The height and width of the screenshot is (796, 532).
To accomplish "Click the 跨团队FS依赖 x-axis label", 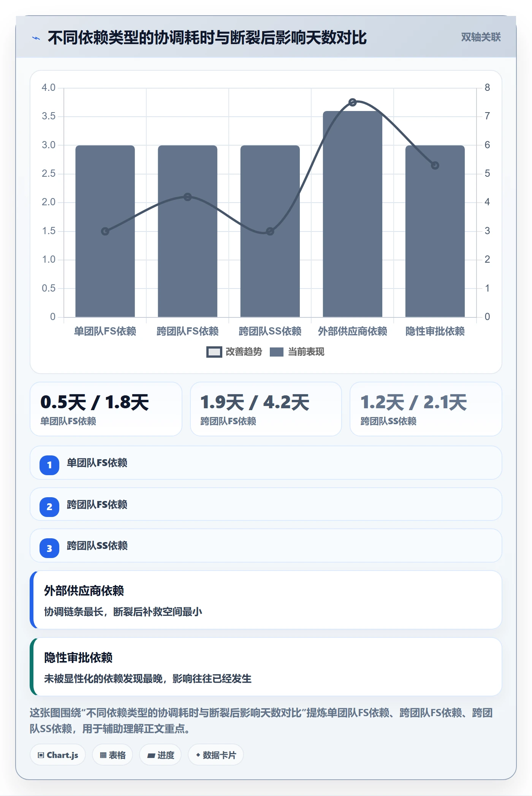I will [x=188, y=331].
